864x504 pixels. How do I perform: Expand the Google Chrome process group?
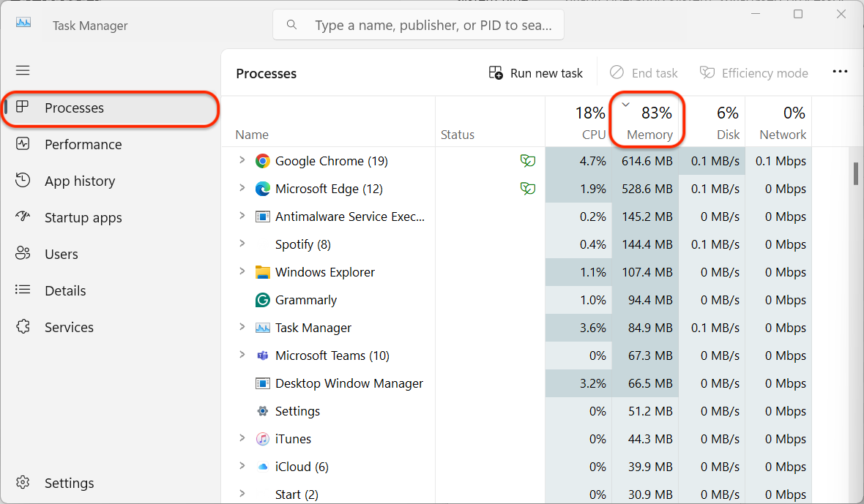point(242,160)
